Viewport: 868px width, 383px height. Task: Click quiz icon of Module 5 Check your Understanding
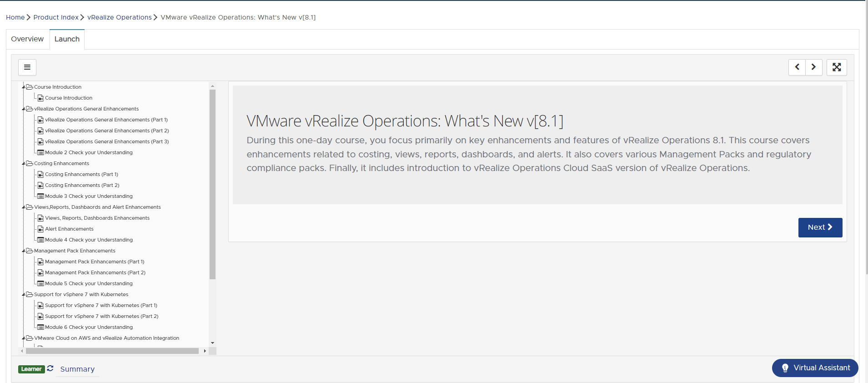click(40, 283)
